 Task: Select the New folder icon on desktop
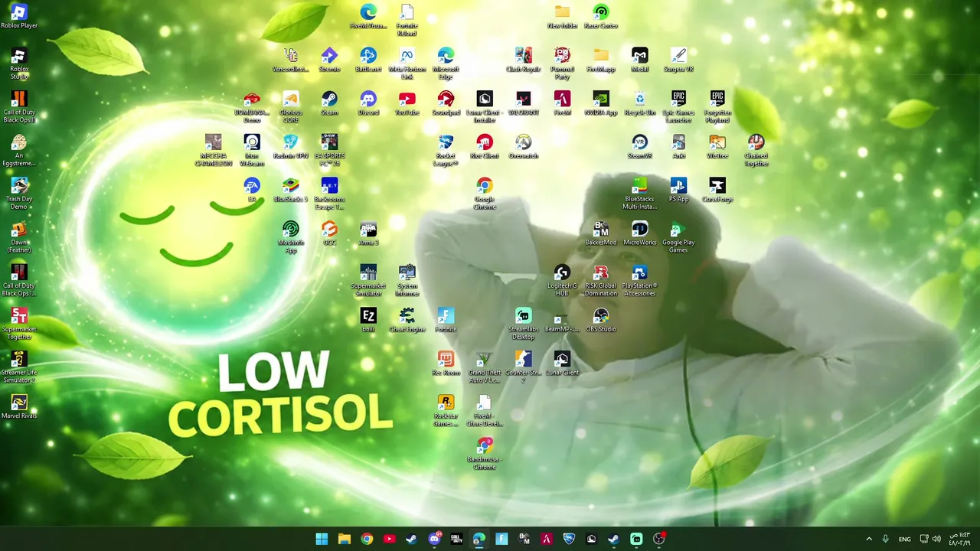point(562,16)
